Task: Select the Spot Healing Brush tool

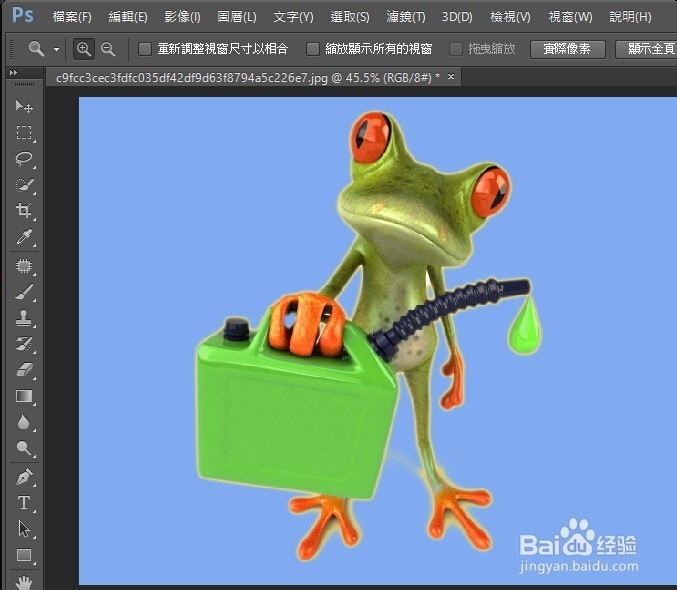Action: click(x=24, y=266)
